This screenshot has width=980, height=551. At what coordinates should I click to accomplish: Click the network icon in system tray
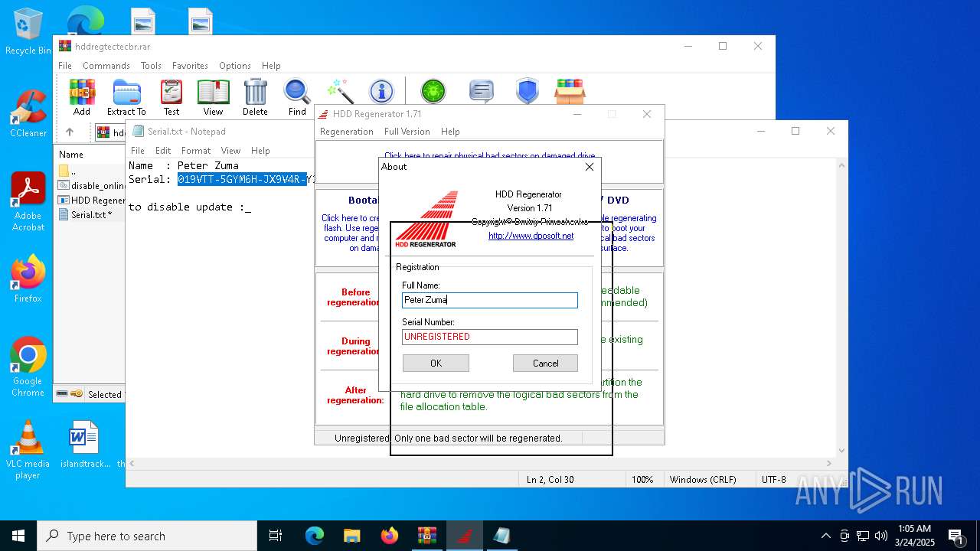863,536
